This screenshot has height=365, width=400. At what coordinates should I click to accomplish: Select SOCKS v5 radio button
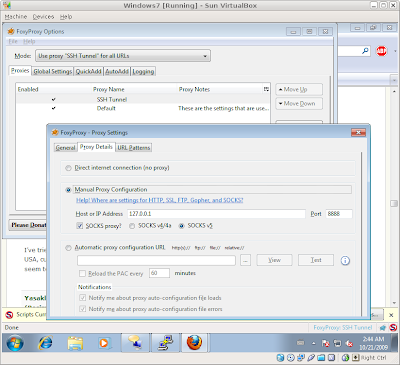pyautogui.click(x=182, y=226)
